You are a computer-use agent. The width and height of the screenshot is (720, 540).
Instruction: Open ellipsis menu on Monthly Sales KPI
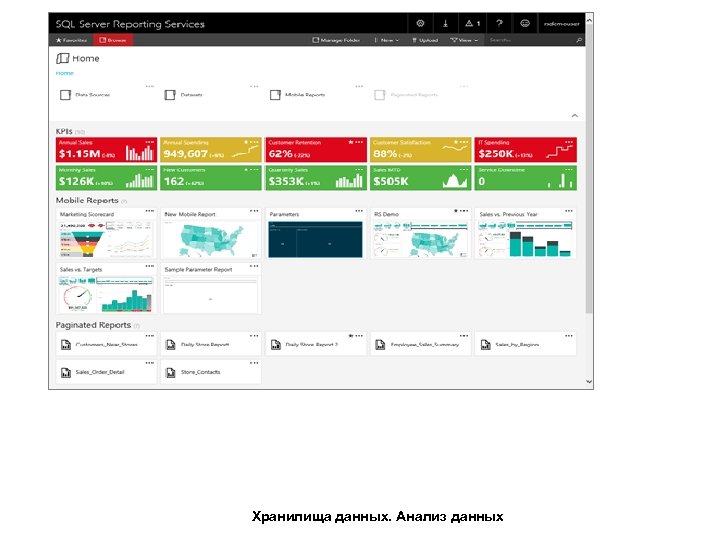[x=150, y=169]
